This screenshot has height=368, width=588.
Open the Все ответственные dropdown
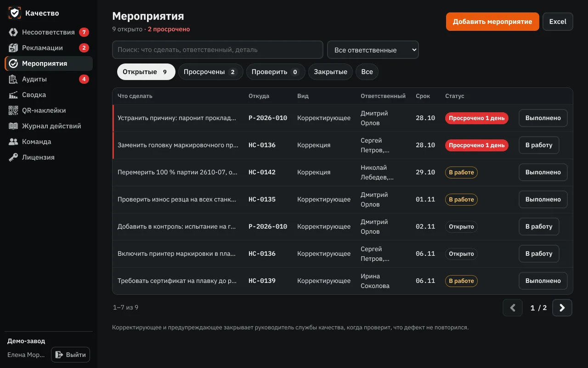(x=373, y=50)
